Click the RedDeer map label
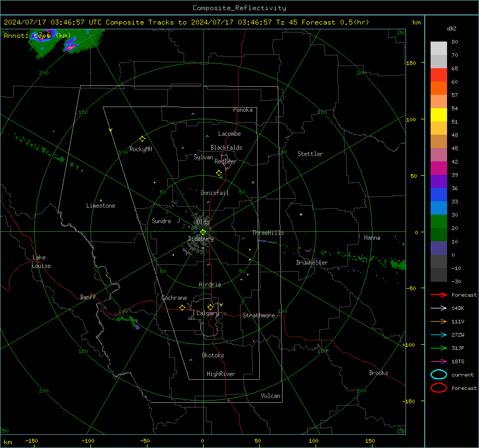479x448 pixels. [226, 161]
